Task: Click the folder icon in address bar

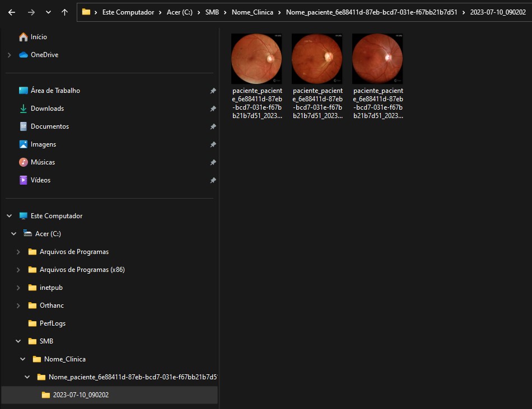Action: pyautogui.click(x=86, y=12)
